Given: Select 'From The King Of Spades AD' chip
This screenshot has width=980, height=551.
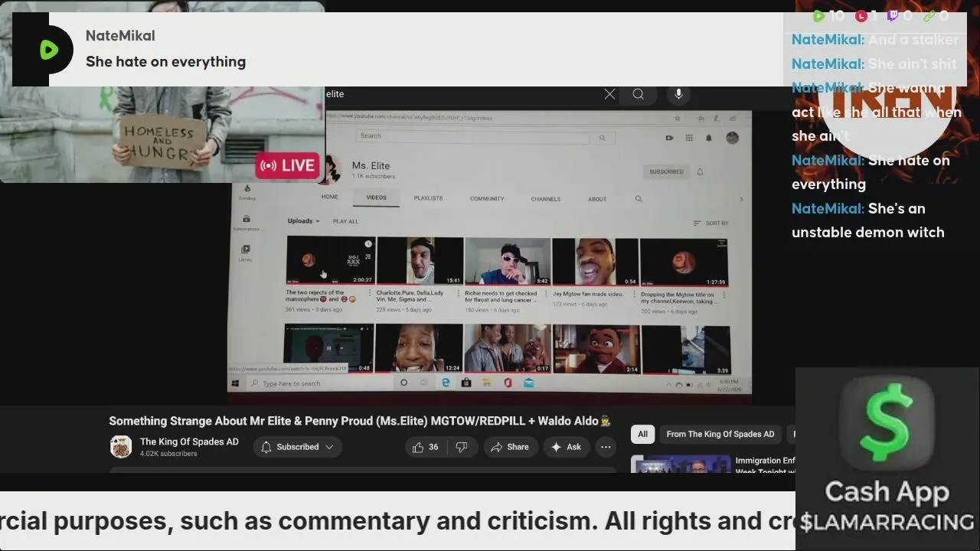Looking at the screenshot, I should (x=720, y=434).
